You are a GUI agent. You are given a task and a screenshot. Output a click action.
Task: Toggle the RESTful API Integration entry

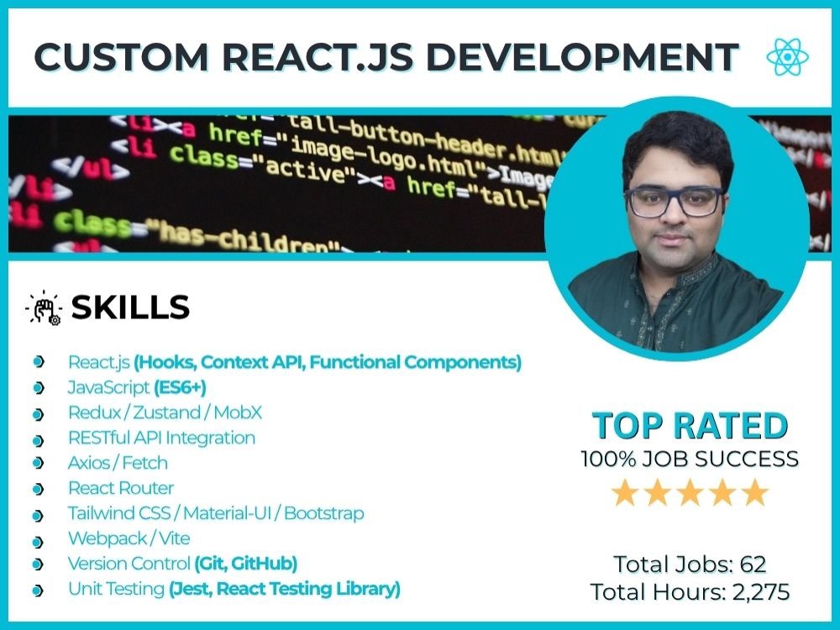point(160,438)
